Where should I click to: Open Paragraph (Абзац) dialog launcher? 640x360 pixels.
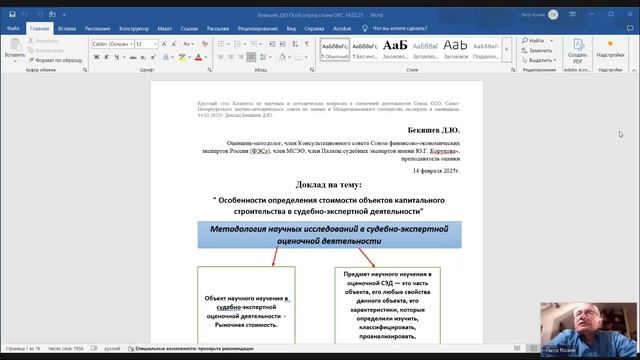click(312, 70)
